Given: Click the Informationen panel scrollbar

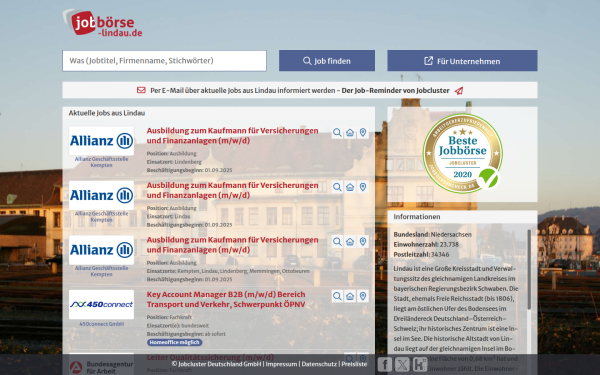Looking at the screenshot, I should [529, 269].
